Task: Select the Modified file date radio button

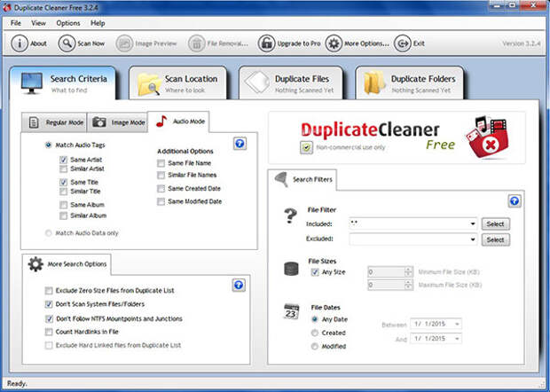Action: 315,347
